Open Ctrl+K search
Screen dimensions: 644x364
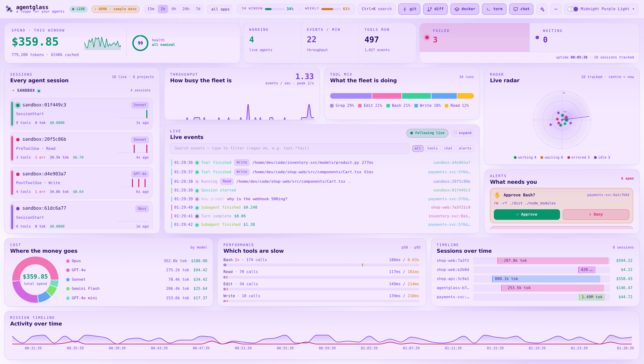pos(376,9)
